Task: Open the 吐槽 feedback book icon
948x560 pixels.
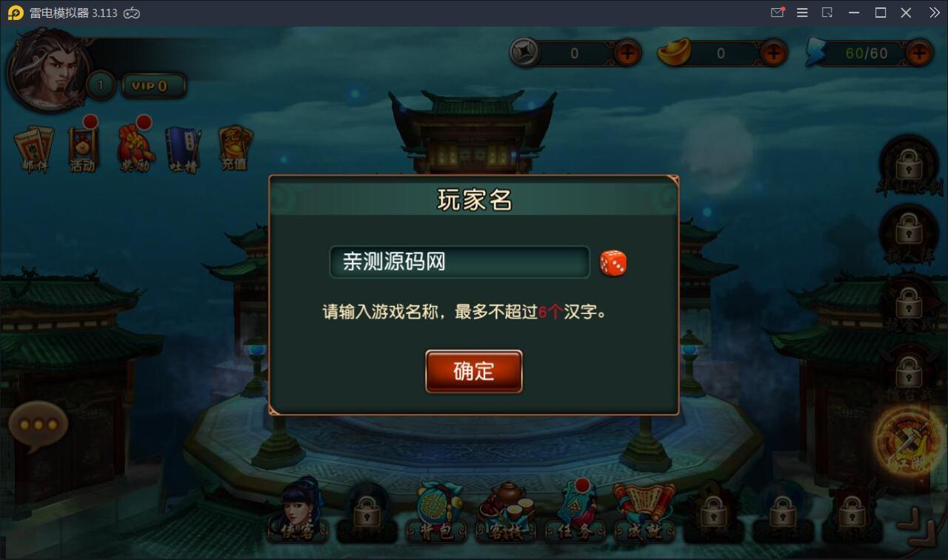Action: [183, 150]
